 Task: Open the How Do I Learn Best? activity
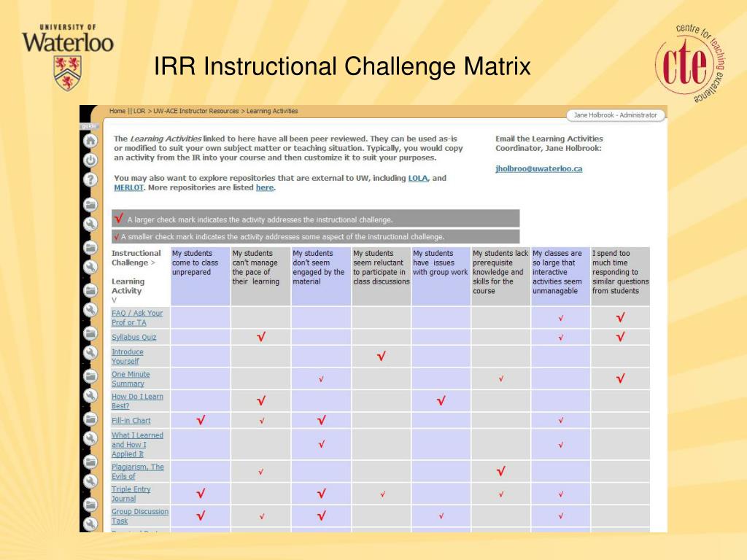137,401
